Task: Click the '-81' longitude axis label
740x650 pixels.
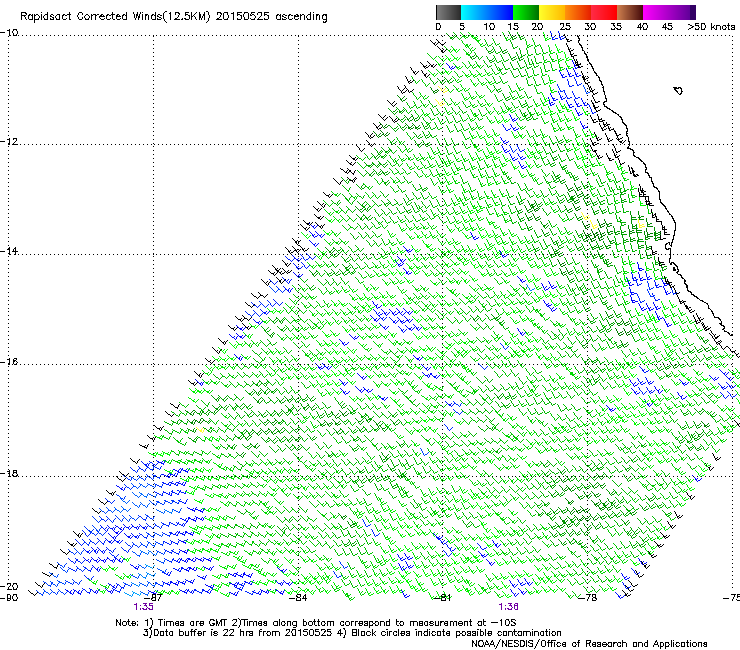Action: click(442, 598)
